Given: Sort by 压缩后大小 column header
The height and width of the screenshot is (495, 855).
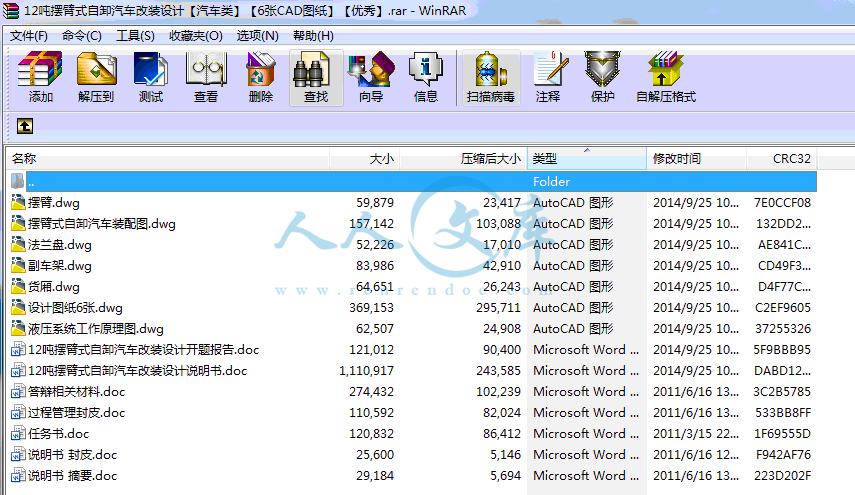Looking at the screenshot, I should 463,159.
